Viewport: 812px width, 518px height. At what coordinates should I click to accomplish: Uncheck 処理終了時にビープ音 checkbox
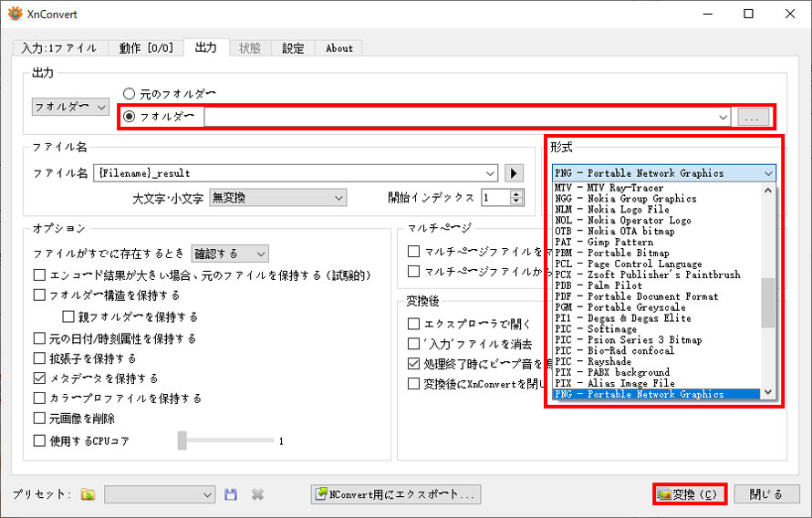pos(414,364)
